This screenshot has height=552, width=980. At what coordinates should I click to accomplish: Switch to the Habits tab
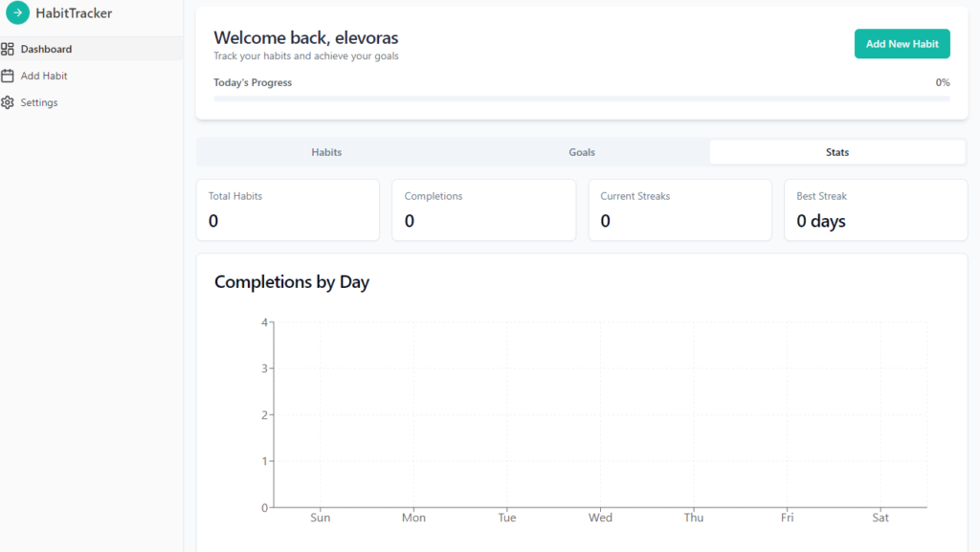326,152
